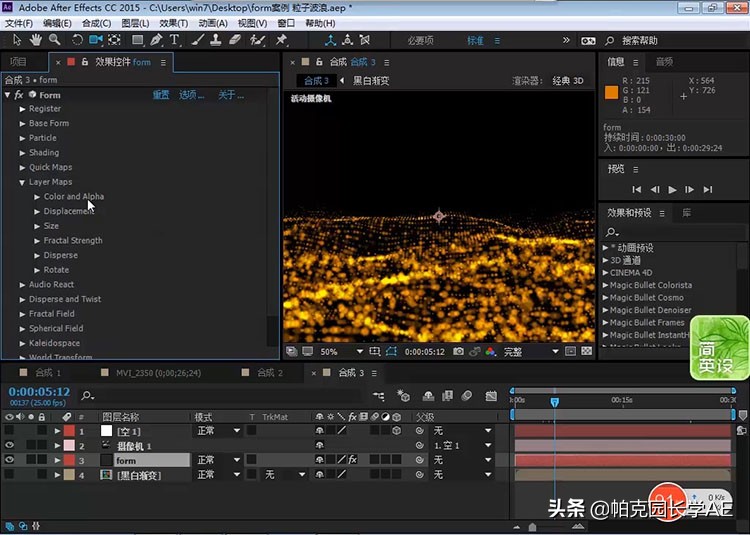Select the Puppet Pin tool

pyautogui.click(x=281, y=40)
